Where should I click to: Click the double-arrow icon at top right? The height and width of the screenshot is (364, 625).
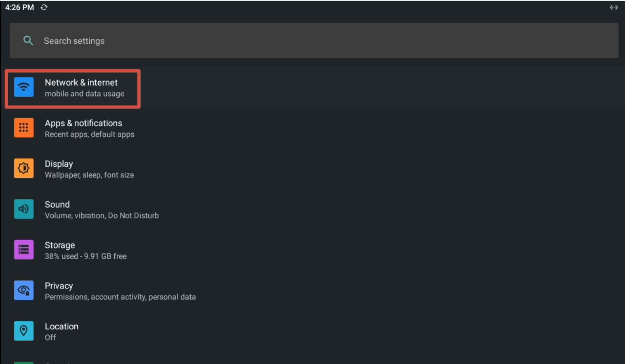click(614, 7)
